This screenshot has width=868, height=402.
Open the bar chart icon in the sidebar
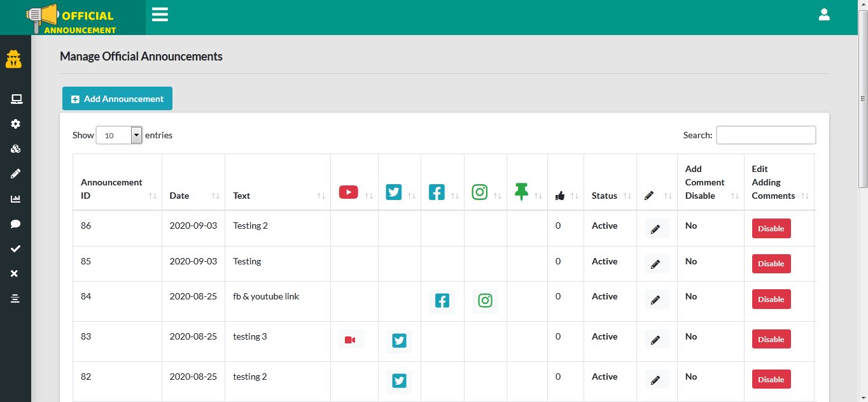coord(15,199)
